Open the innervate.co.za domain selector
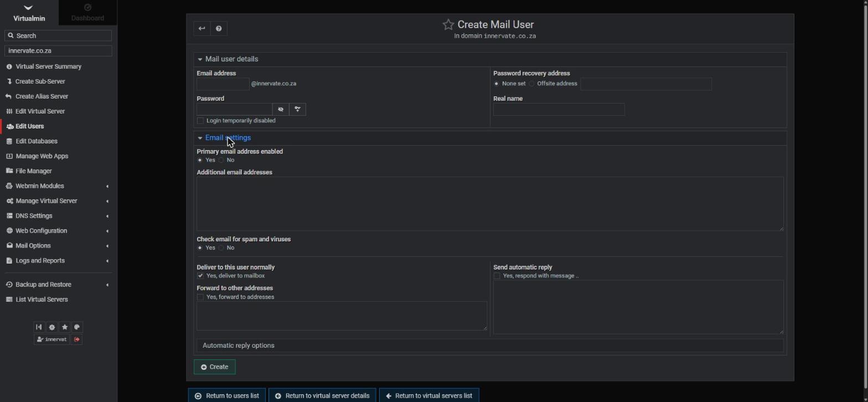This screenshot has height=402, width=868. click(x=58, y=50)
